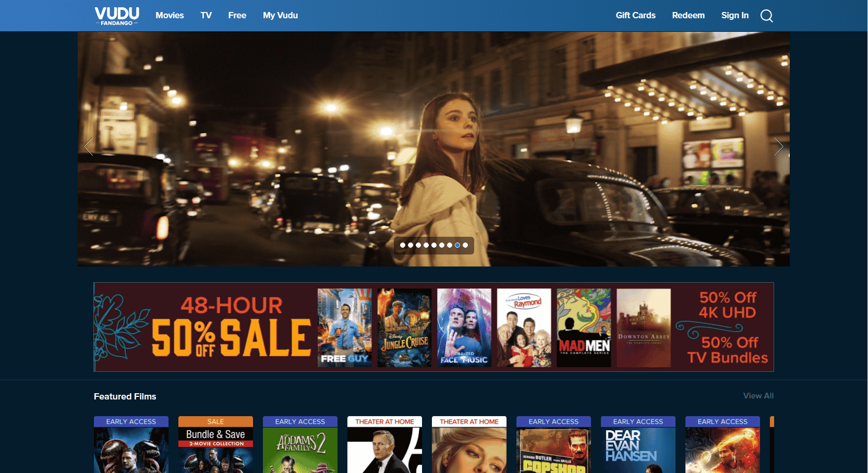Open the Venom Early Access film card

(x=131, y=445)
